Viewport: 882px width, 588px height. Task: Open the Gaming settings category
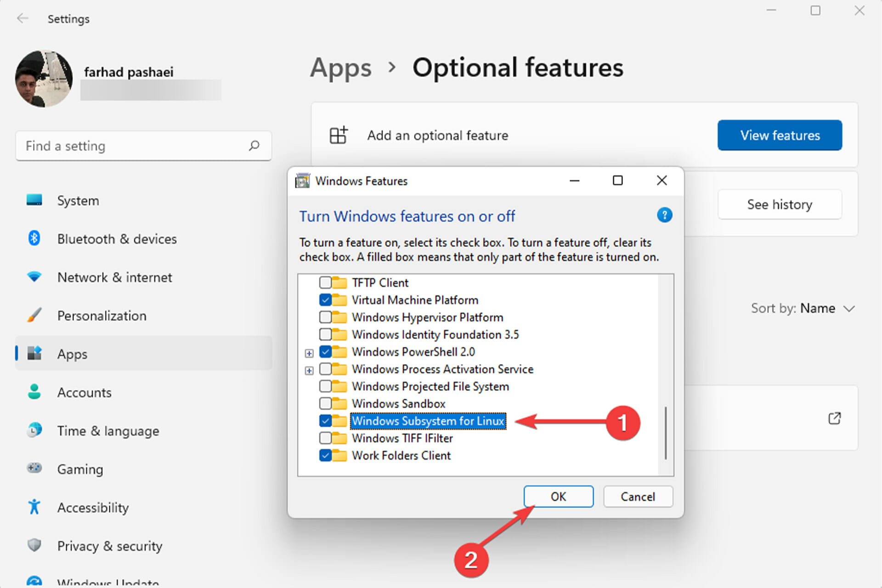pos(143,469)
